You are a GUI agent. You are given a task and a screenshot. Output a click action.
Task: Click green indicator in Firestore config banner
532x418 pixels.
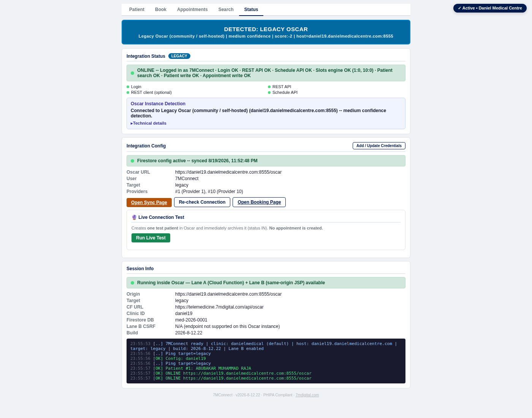(133, 161)
